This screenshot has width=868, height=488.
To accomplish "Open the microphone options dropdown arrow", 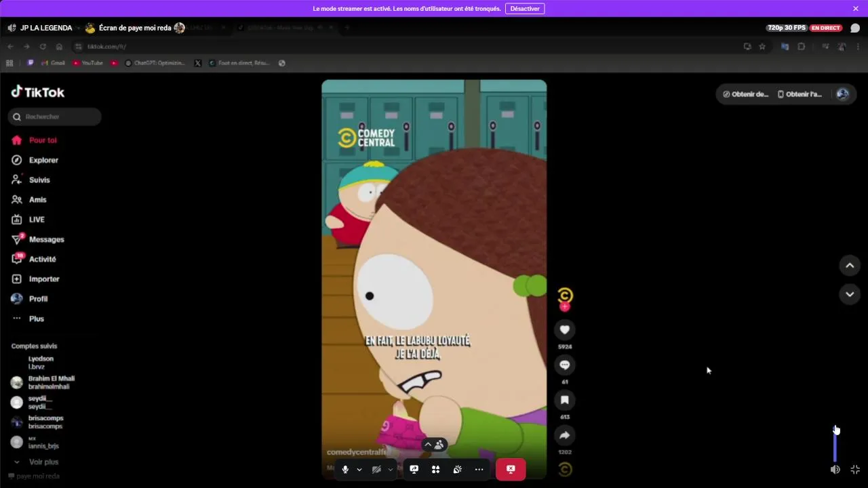I will [x=359, y=469].
